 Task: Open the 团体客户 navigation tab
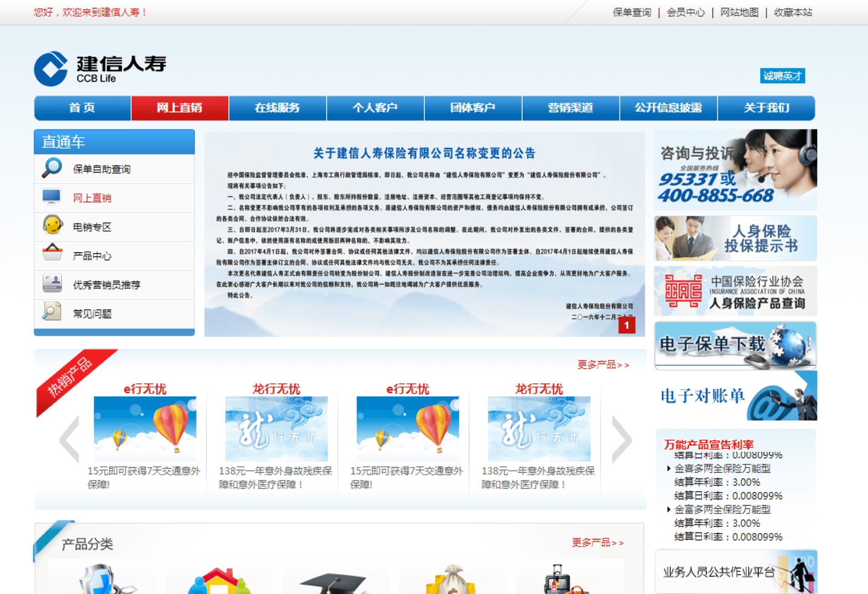point(473,108)
